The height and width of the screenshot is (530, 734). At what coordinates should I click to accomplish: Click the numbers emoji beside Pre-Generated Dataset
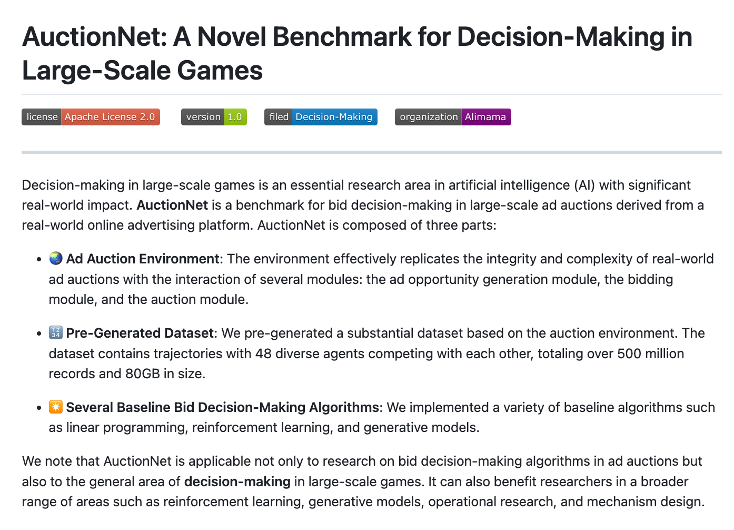(56, 333)
